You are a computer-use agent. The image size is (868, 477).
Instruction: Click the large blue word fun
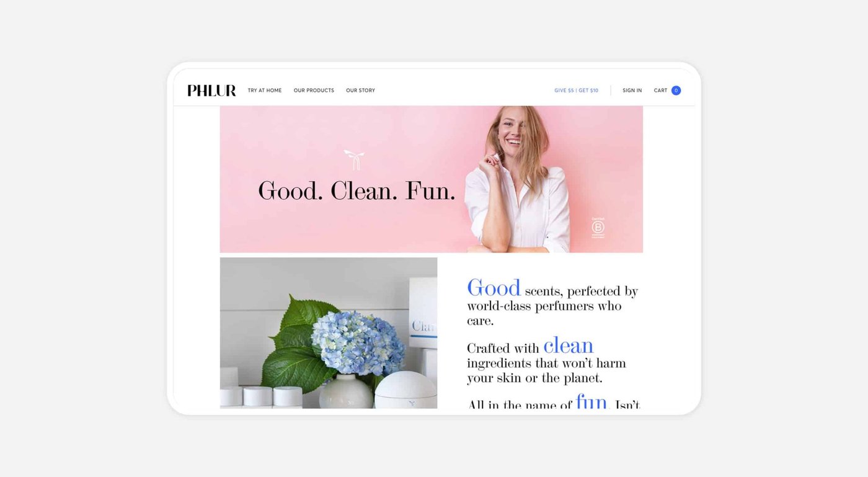[591, 401]
